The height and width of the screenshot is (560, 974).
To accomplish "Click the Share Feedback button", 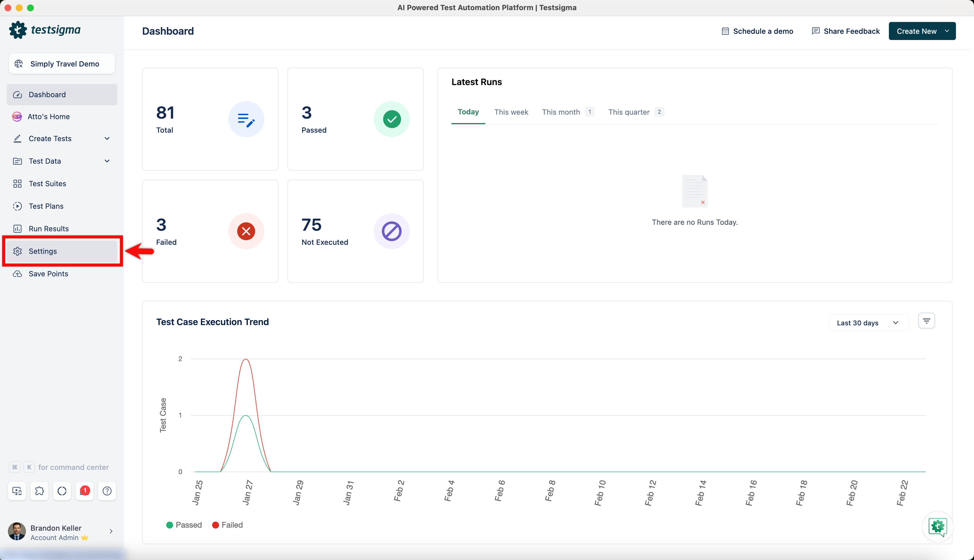I will (845, 31).
